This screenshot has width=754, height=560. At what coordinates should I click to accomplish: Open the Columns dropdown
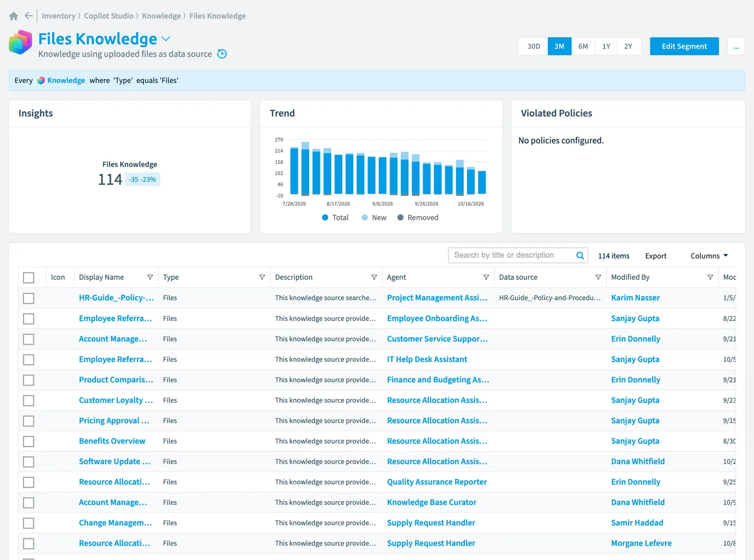pyautogui.click(x=709, y=256)
